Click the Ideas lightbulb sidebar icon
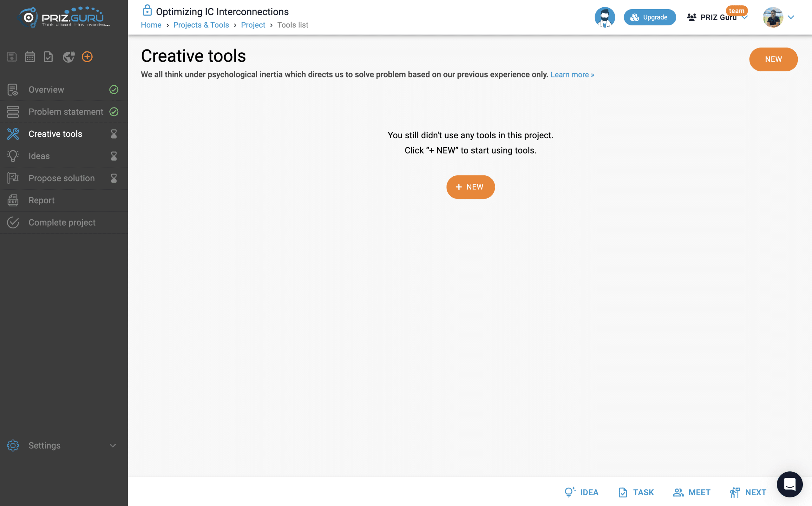 (12, 156)
